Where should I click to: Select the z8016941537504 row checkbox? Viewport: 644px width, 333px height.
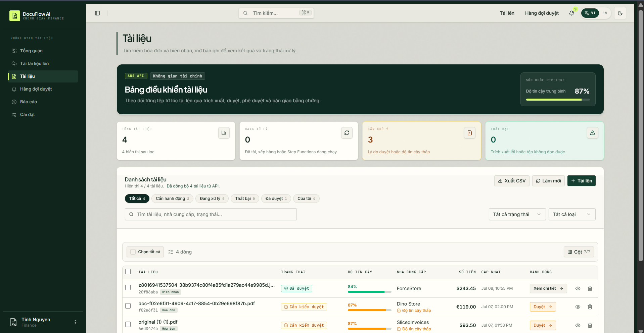point(128,287)
